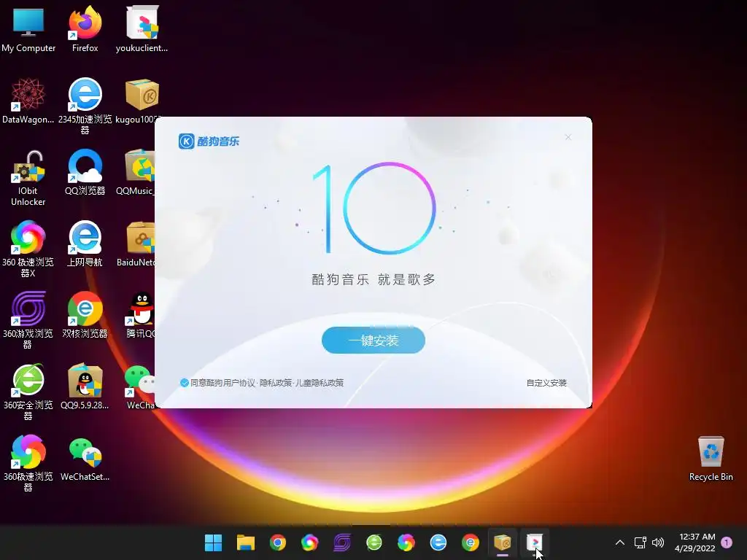
Task: Switch to the Kugou installer box taskbar icon
Action: click(503, 542)
